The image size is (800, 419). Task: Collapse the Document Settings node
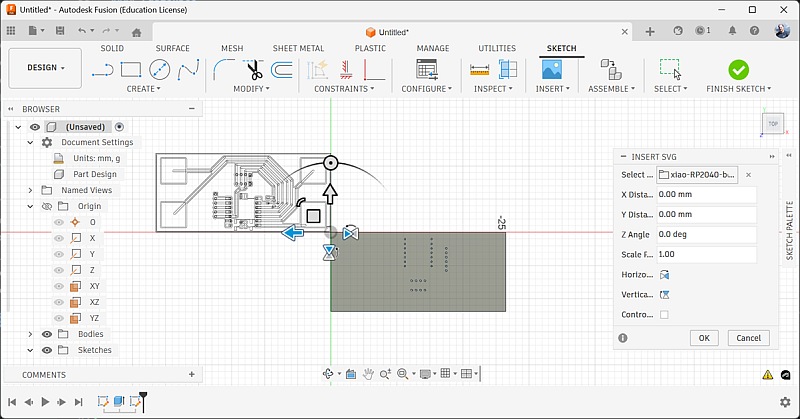pos(30,142)
